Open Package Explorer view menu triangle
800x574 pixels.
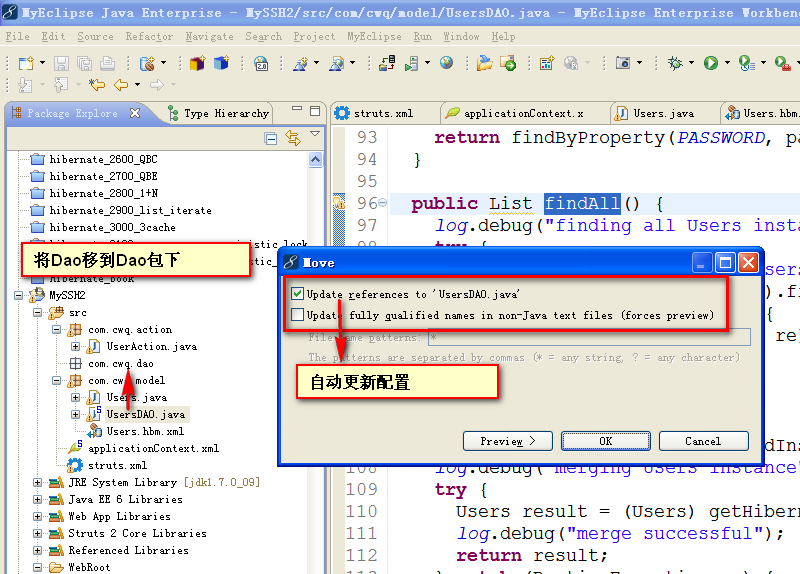315,134
